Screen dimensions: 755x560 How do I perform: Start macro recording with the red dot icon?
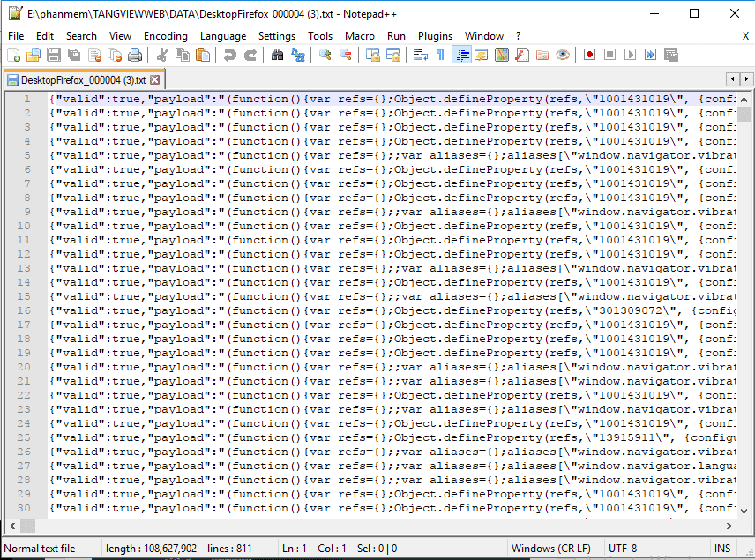[588, 56]
